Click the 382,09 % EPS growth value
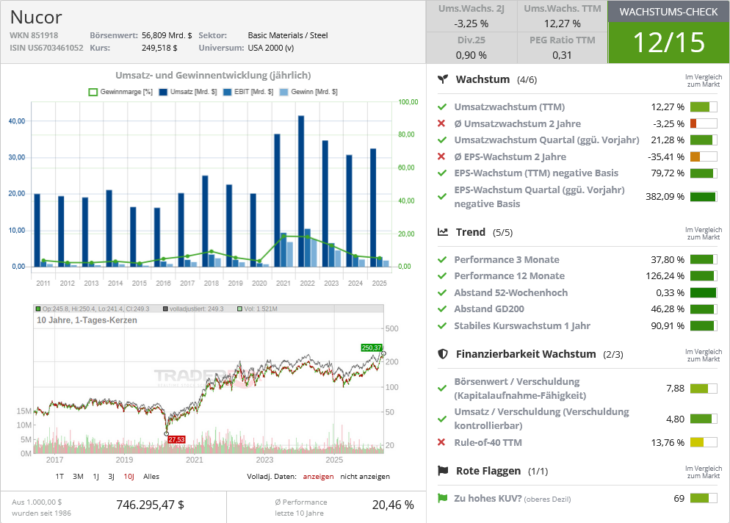The image size is (730, 523). 665,197
